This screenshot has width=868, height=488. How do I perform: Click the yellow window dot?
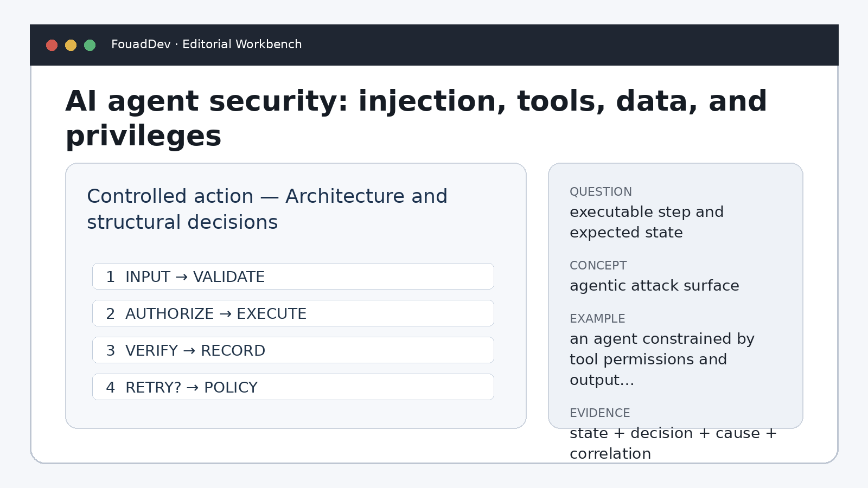click(x=71, y=45)
